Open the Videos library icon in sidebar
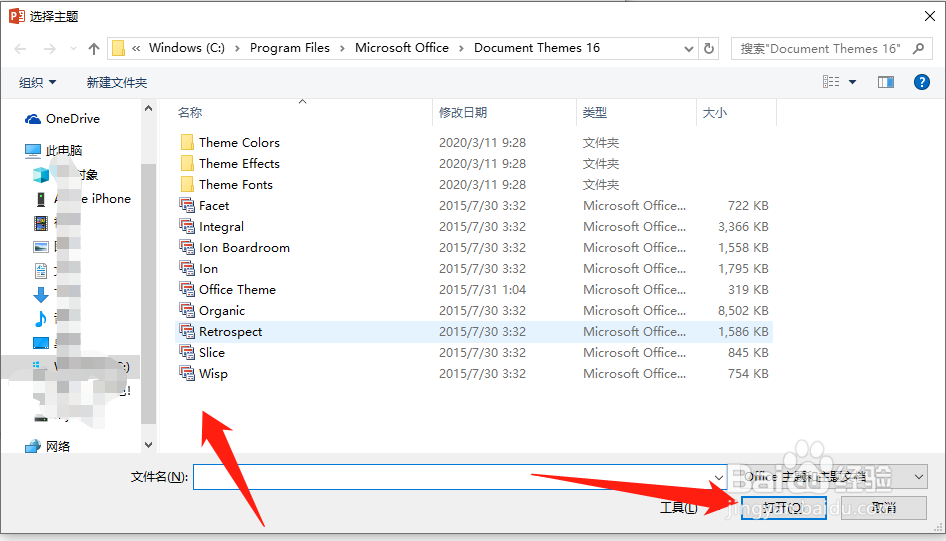This screenshot has height=541, width=946. point(41,223)
